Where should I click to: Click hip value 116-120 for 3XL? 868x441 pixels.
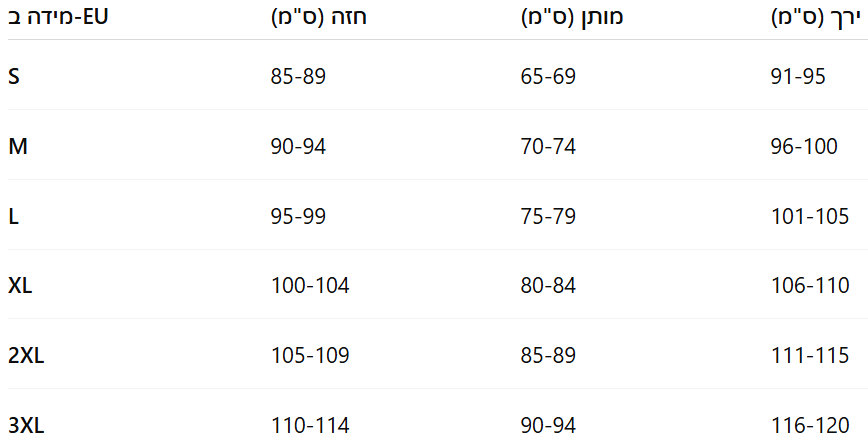pyautogui.click(x=810, y=426)
